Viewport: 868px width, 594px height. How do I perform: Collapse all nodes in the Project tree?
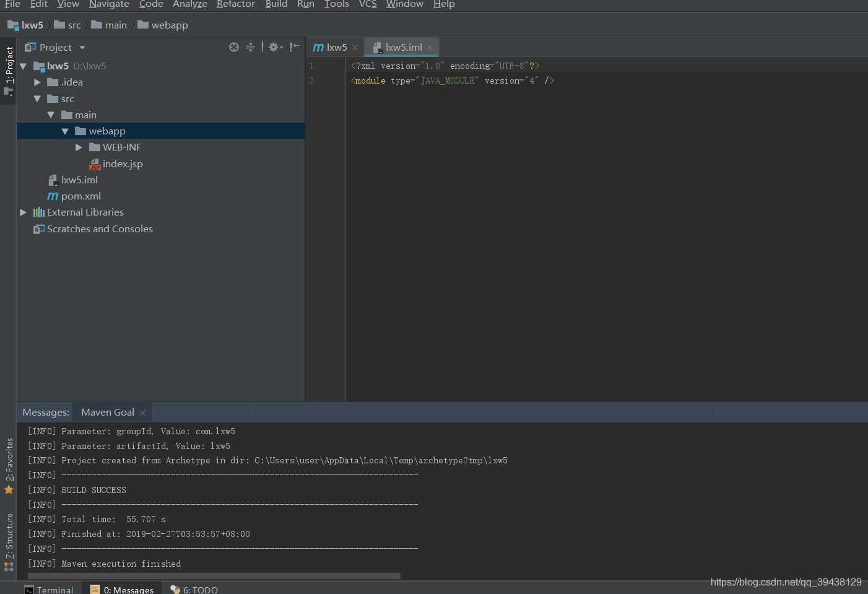tap(250, 46)
